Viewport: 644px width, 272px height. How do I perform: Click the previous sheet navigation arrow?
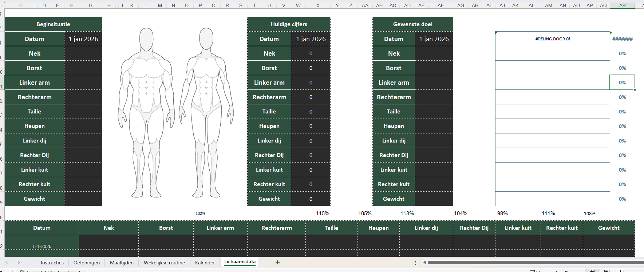pos(7,262)
